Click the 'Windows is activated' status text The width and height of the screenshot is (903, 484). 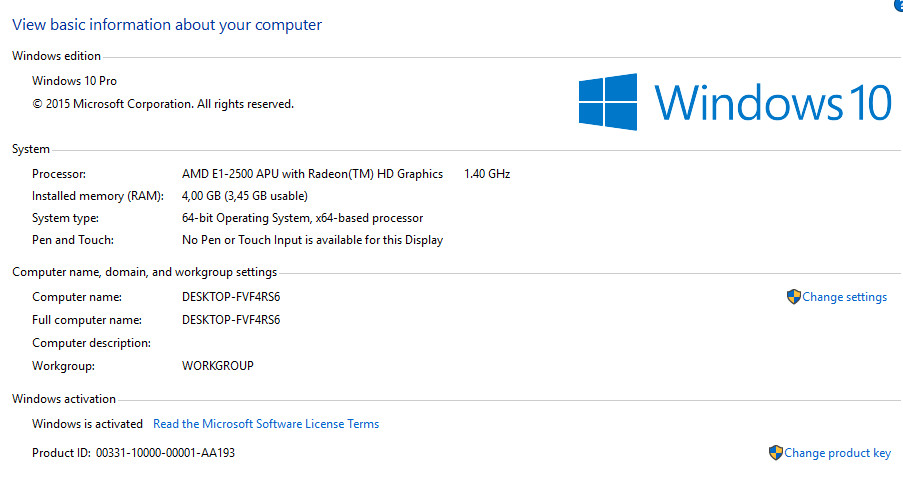pos(88,424)
